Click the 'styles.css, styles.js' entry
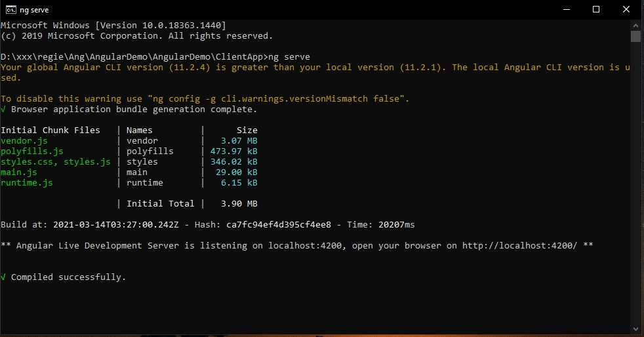This screenshot has width=644, height=337. point(56,162)
